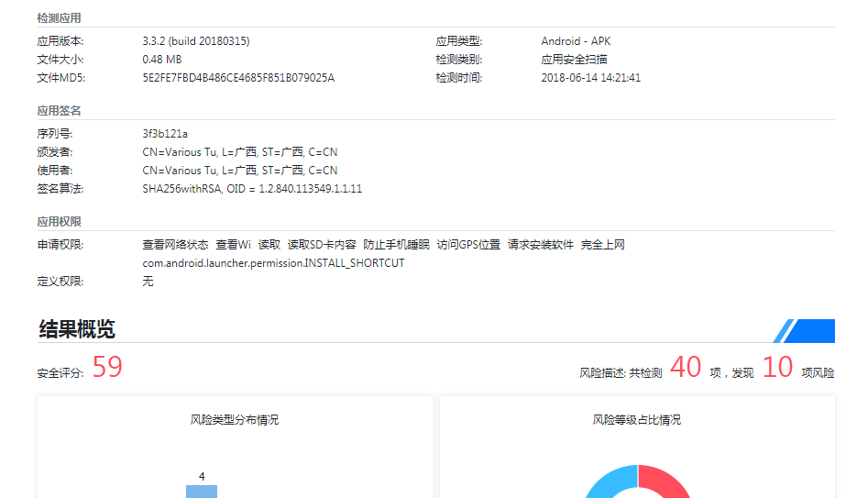Click the 颁发者 issuer CN=Various Tu value

[240, 151]
